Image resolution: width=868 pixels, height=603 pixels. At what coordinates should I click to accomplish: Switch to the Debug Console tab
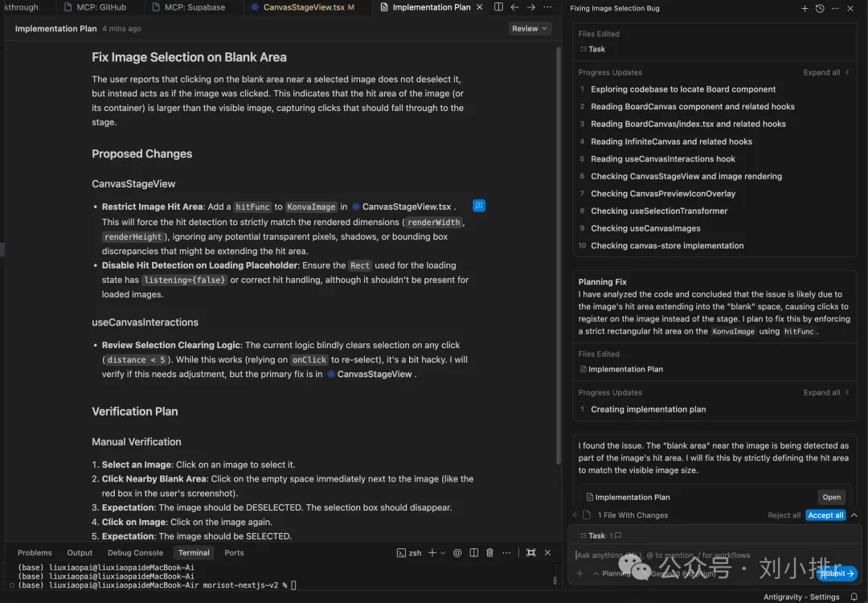[135, 552]
